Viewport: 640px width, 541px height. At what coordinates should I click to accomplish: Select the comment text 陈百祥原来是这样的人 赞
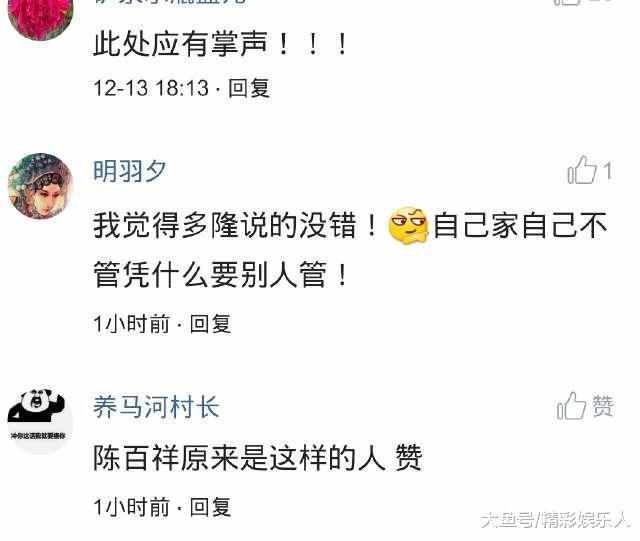258,458
